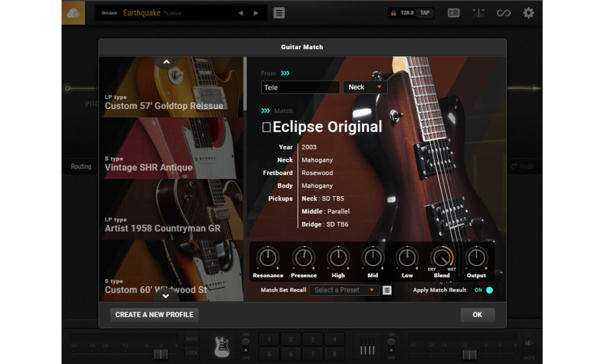Open the preset list menu icon
This screenshot has height=364, width=607.
coord(279,13)
